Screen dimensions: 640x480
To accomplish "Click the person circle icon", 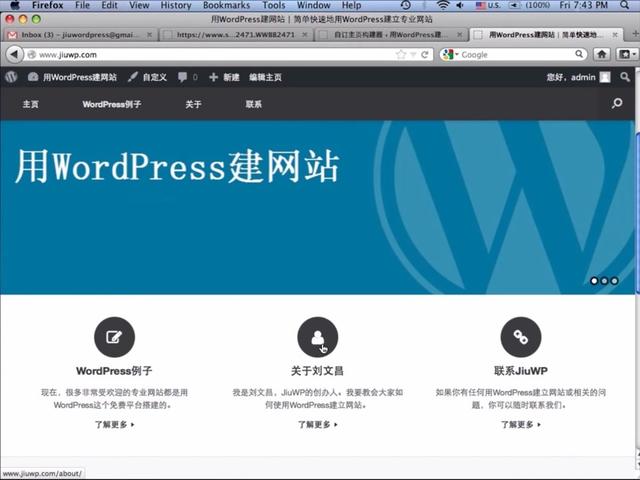I will (318, 337).
